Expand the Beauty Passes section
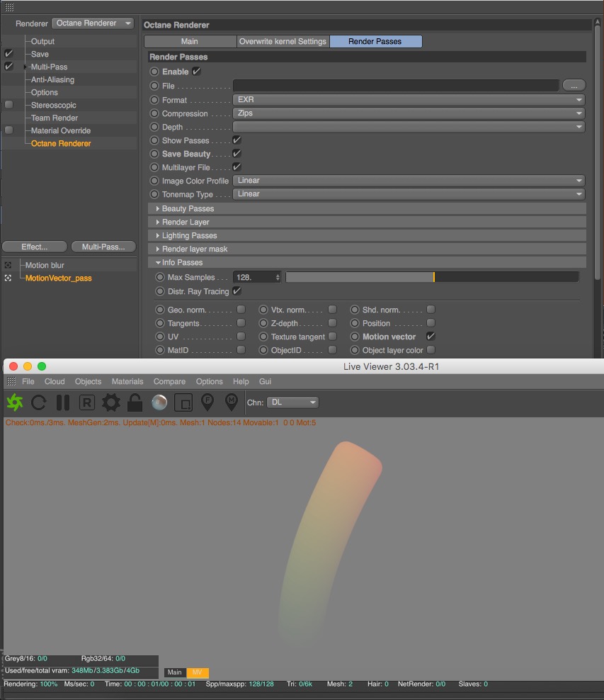 click(x=367, y=208)
